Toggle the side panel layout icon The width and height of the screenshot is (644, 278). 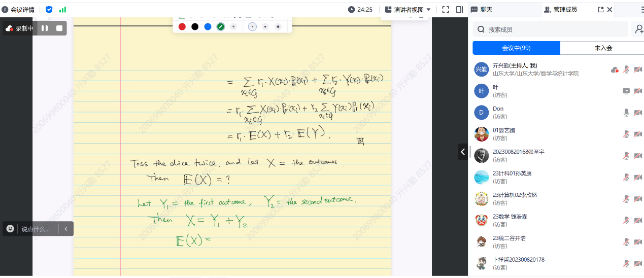click(459, 9)
